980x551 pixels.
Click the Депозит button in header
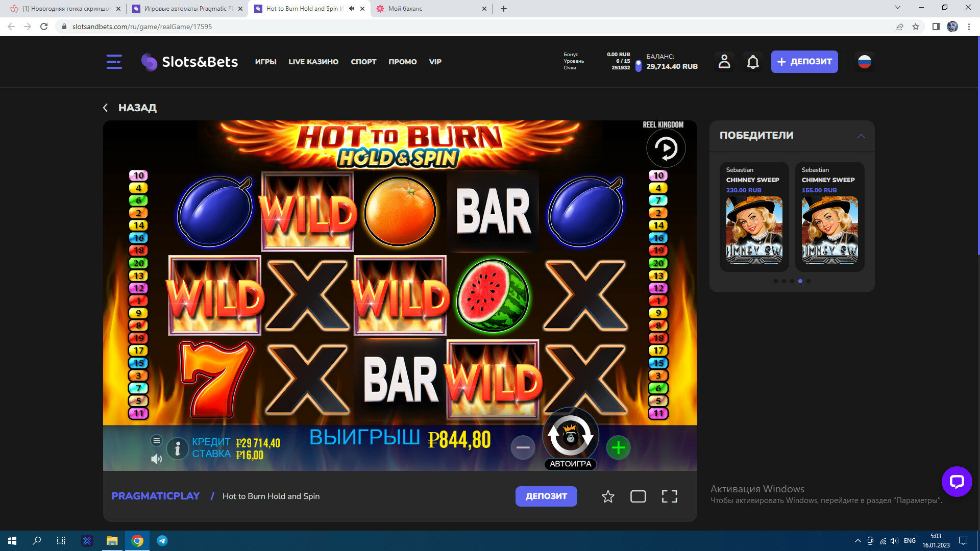coord(804,62)
